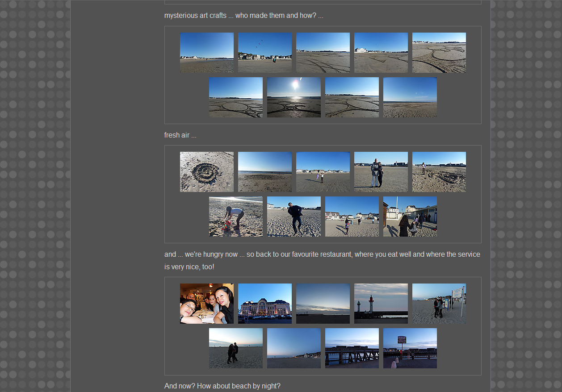This screenshot has width=562, height=392.
Task: Select the photo with the round sign post
Action: [410, 348]
